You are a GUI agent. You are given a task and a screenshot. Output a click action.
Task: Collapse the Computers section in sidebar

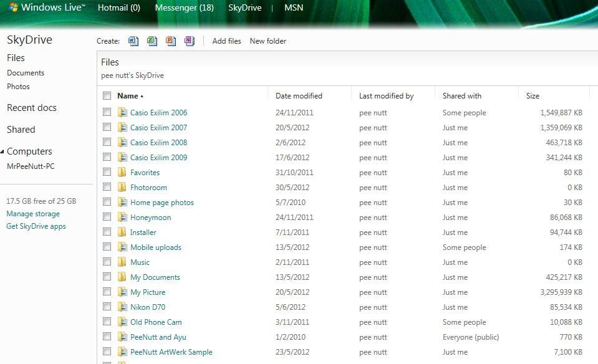point(2,152)
